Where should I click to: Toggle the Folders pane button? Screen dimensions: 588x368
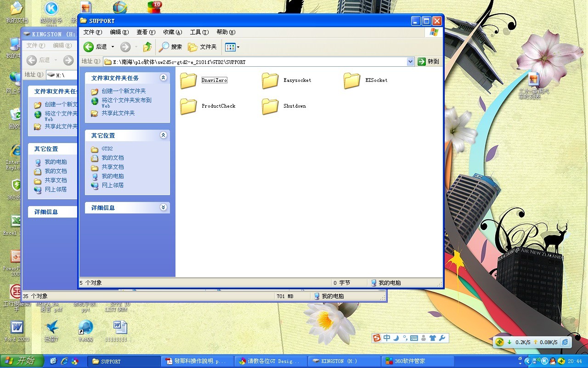(203, 47)
